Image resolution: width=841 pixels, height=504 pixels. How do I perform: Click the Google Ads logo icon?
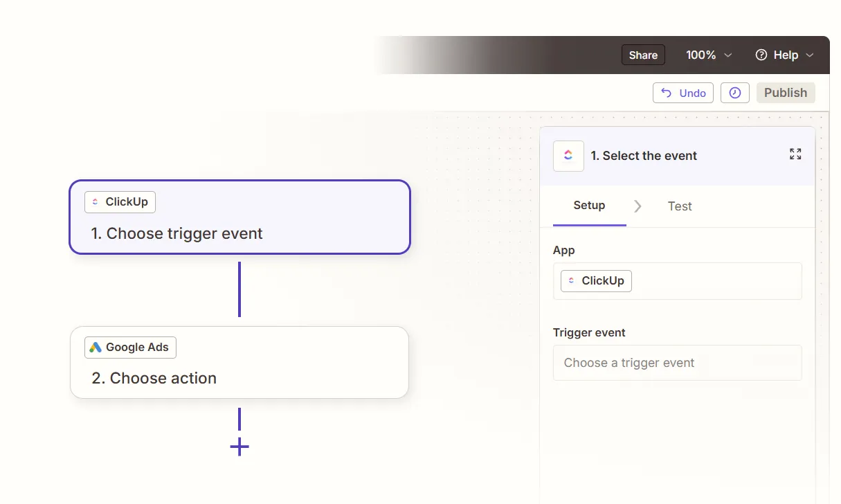96,348
